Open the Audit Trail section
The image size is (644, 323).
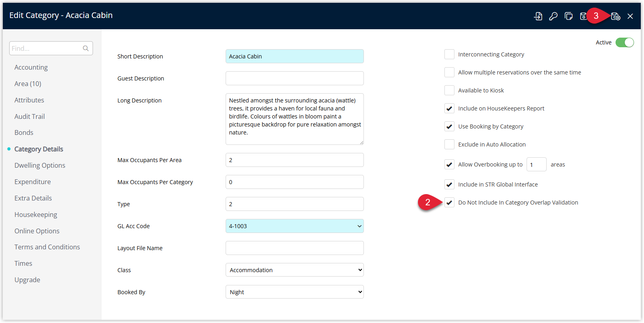(x=30, y=116)
